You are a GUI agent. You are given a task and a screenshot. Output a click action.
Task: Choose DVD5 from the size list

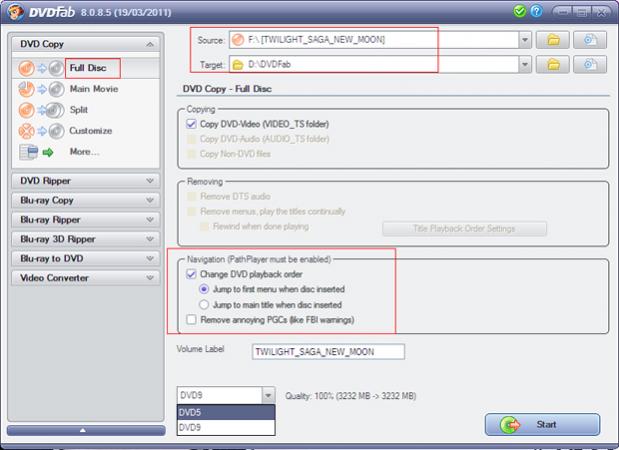point(226,412)
